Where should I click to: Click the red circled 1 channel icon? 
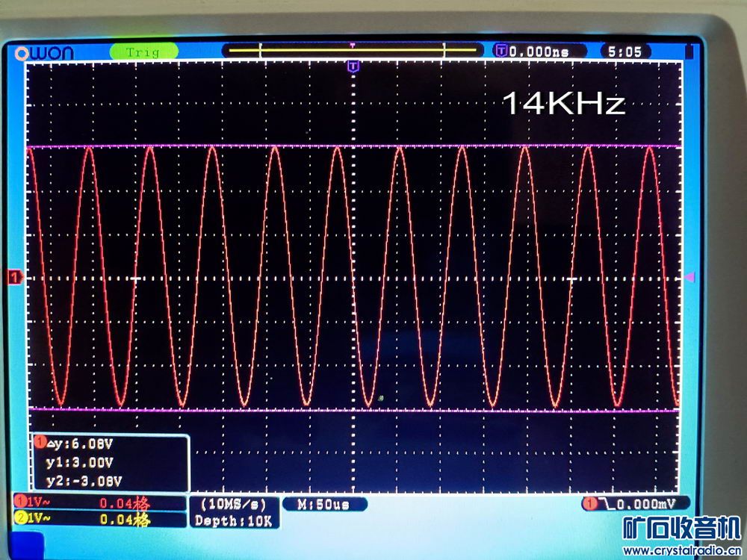pyautogui.click(x=21, y=502)
